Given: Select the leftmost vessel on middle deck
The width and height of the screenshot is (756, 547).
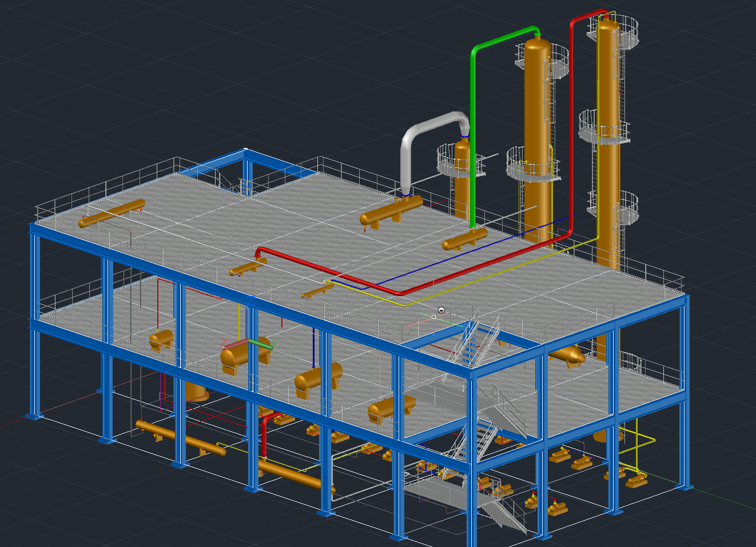Looking at the screenshot, I should coord(161,340).
